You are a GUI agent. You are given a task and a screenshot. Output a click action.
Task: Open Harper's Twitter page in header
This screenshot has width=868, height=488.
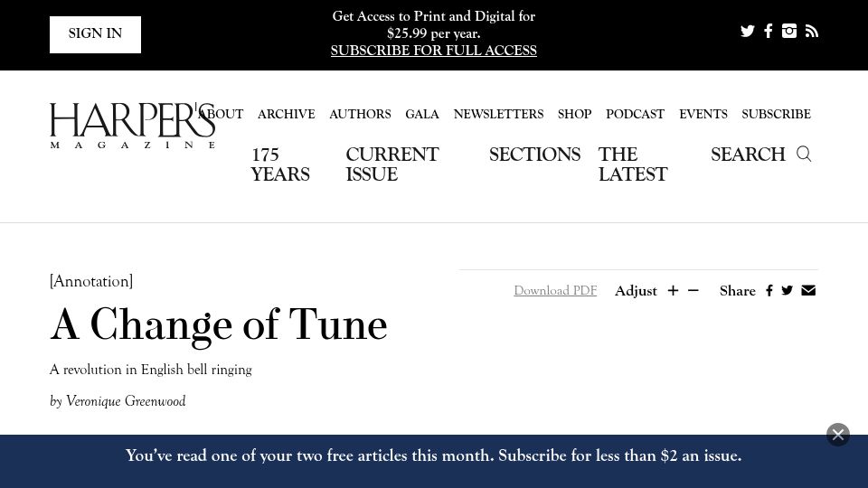coord(748,31)
